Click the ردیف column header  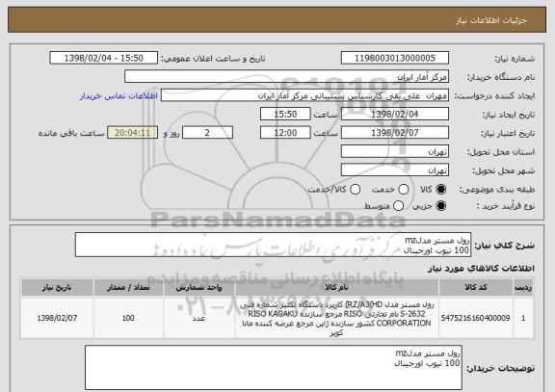tap(523, 287)
